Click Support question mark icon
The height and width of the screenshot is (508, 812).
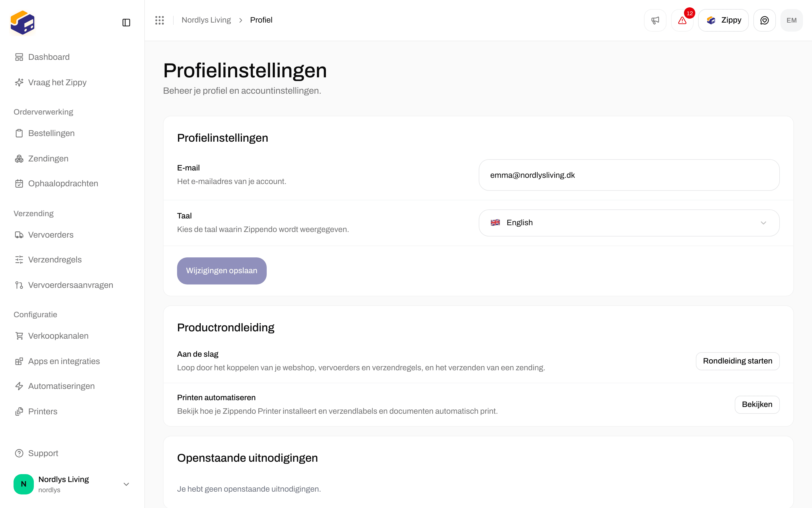tap(19, 453)
